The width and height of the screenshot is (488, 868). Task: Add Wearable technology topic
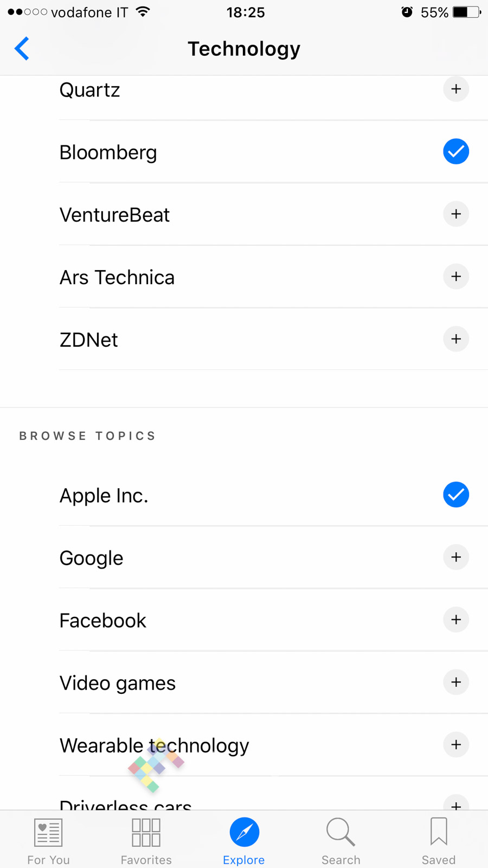(x=456, y=744)
